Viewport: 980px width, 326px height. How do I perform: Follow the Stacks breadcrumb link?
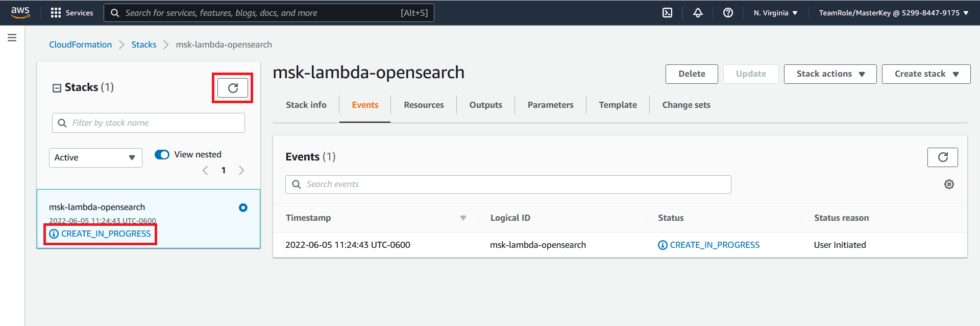(x=144, y=44)
